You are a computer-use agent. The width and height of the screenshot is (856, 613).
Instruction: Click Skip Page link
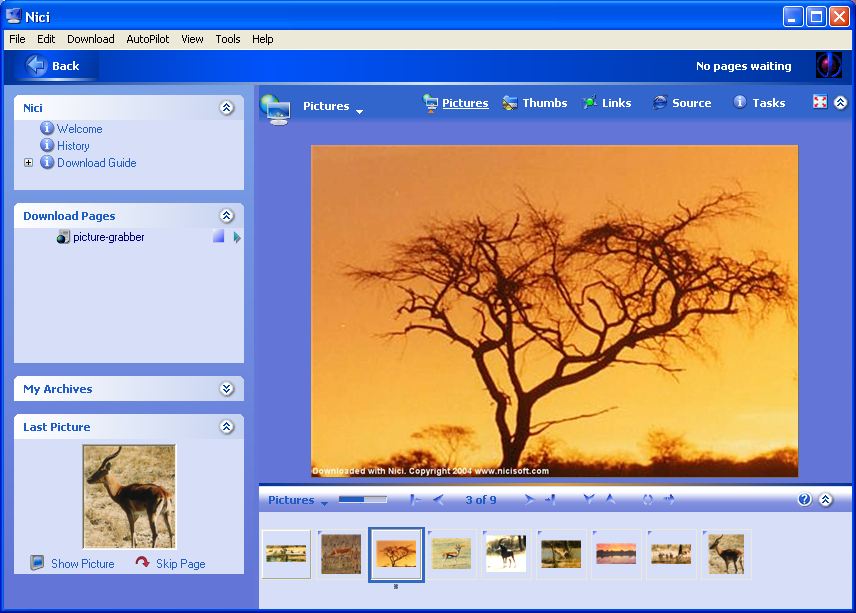[x=181, y=563]
